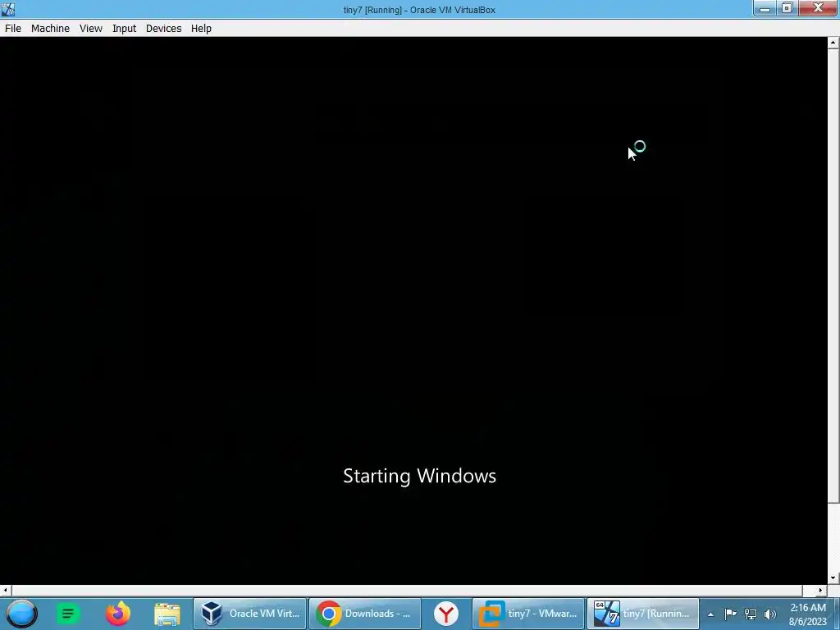Restore down the VirtualBox window
This screenshot has height=630, width=840.
click(x=787, y=8)
